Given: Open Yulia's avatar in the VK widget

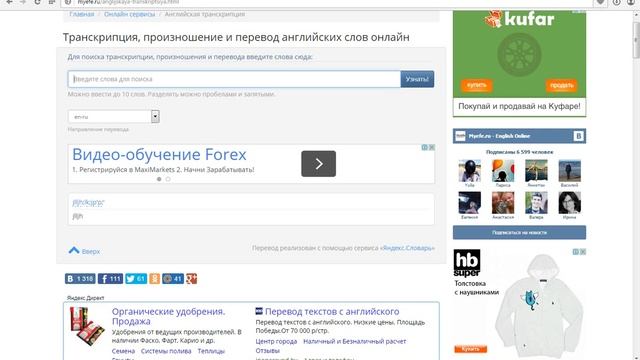Looking at the screenshot, I should tap(469, 170).
